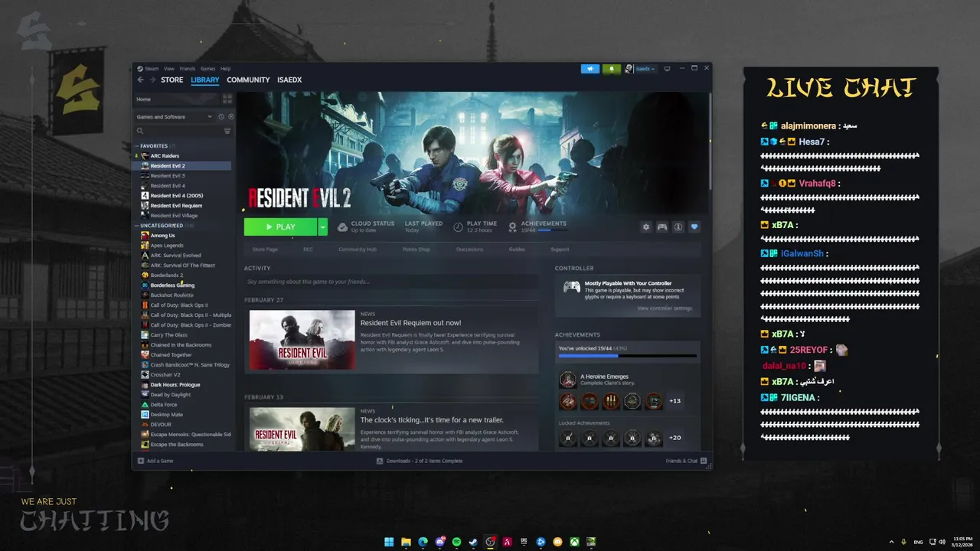Open the Support link
This screenshot has height=551, width=980.
560,249
